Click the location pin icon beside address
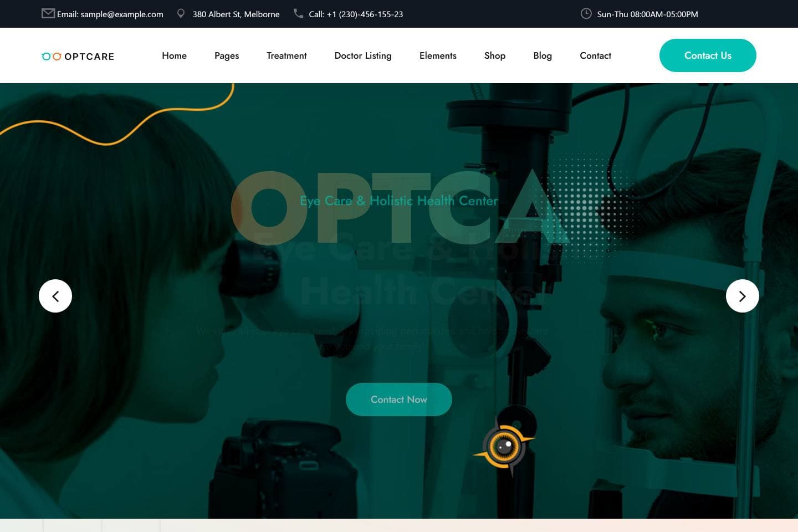798x532 pixels. 181,13
